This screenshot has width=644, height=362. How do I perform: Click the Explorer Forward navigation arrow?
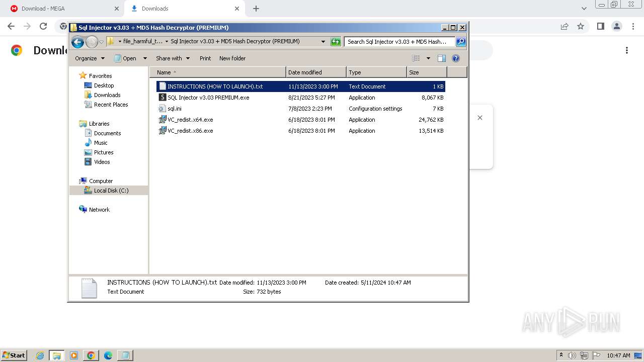point(92,42)
